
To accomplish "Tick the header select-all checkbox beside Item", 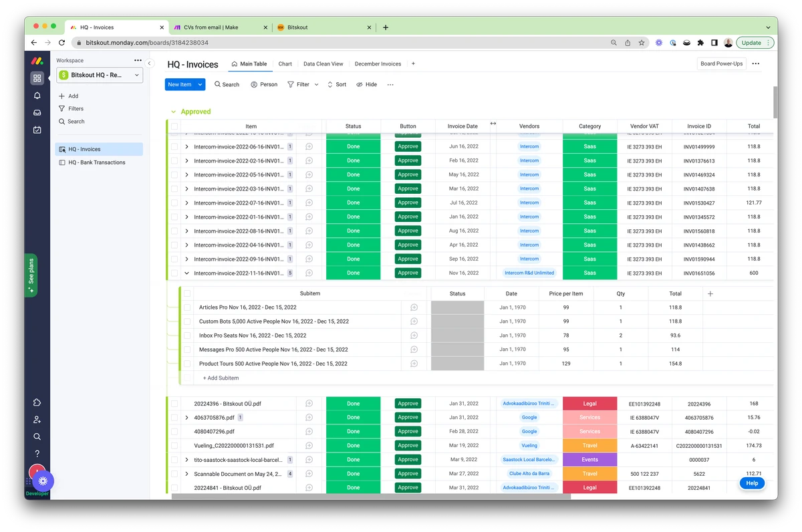I will 174,126.
